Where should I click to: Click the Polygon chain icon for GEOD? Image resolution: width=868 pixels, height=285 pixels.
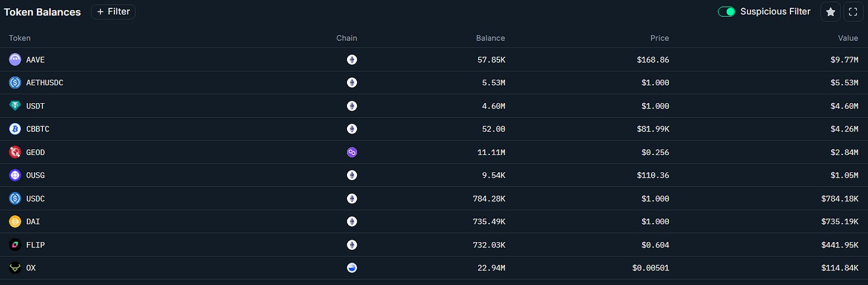352,152
